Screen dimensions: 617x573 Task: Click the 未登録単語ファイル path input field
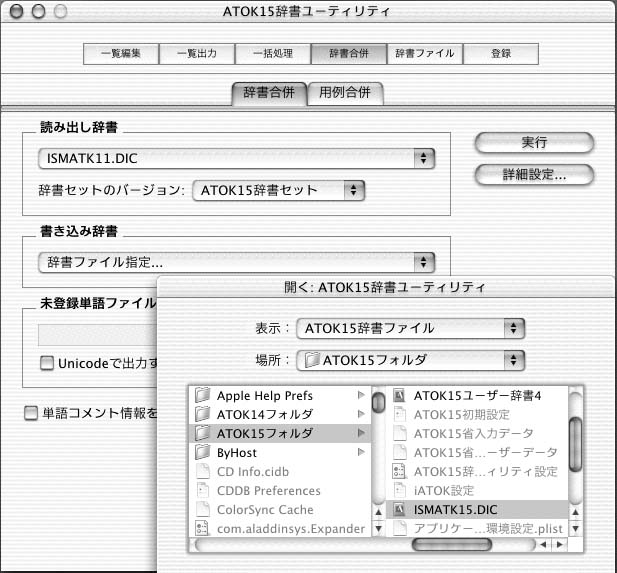(98, 335)
